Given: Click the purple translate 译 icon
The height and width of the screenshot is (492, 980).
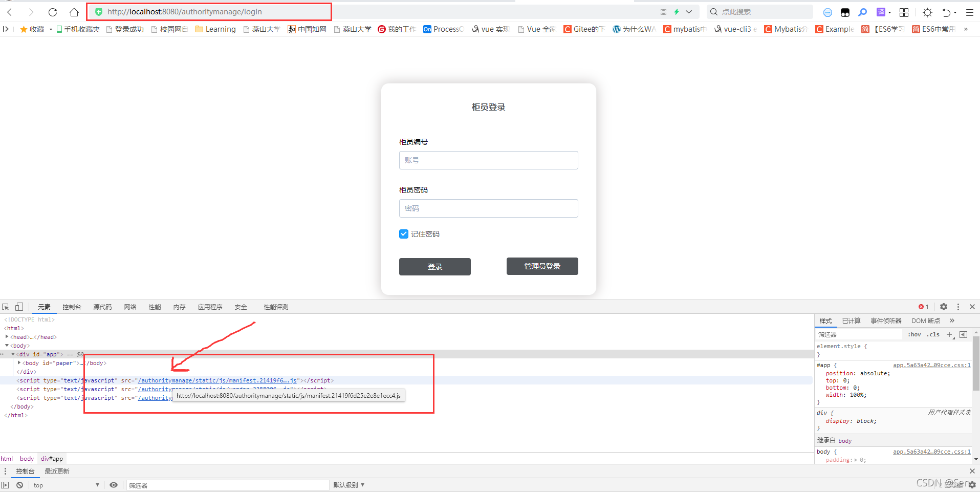Looking at the screenshot, I should click(x=881, y=12).
